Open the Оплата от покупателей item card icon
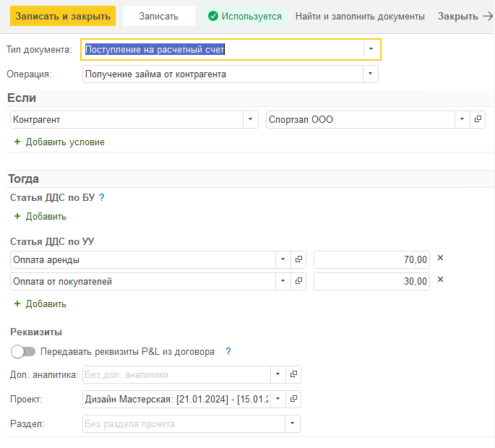The height and width of the screenshot is (448, 495). pos(298,281)
